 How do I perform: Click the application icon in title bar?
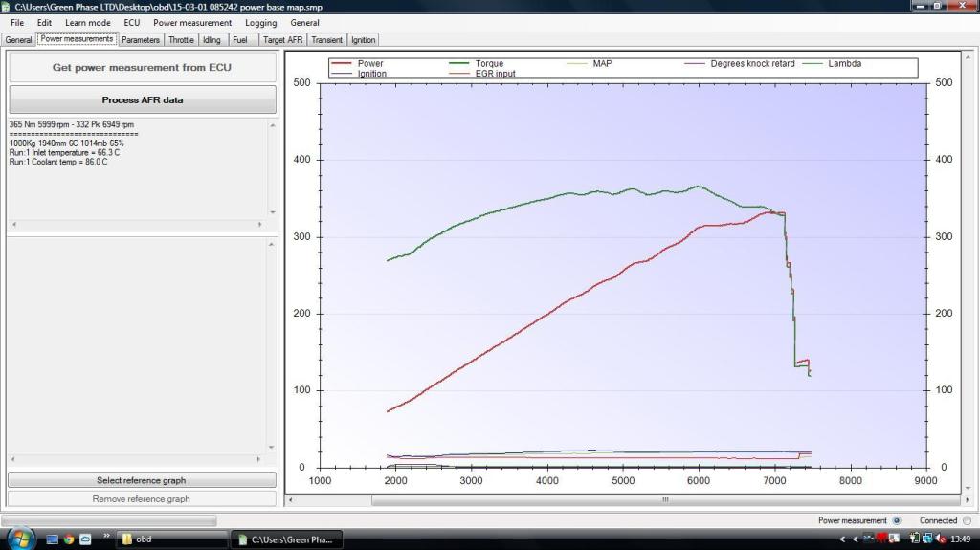point(6,7)
